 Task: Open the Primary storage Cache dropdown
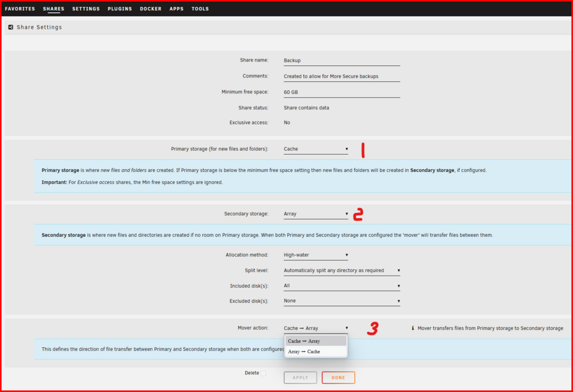(316, 149)
